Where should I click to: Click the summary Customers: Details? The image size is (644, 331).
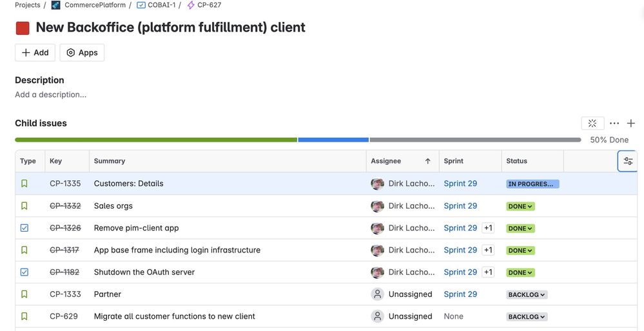128,184
